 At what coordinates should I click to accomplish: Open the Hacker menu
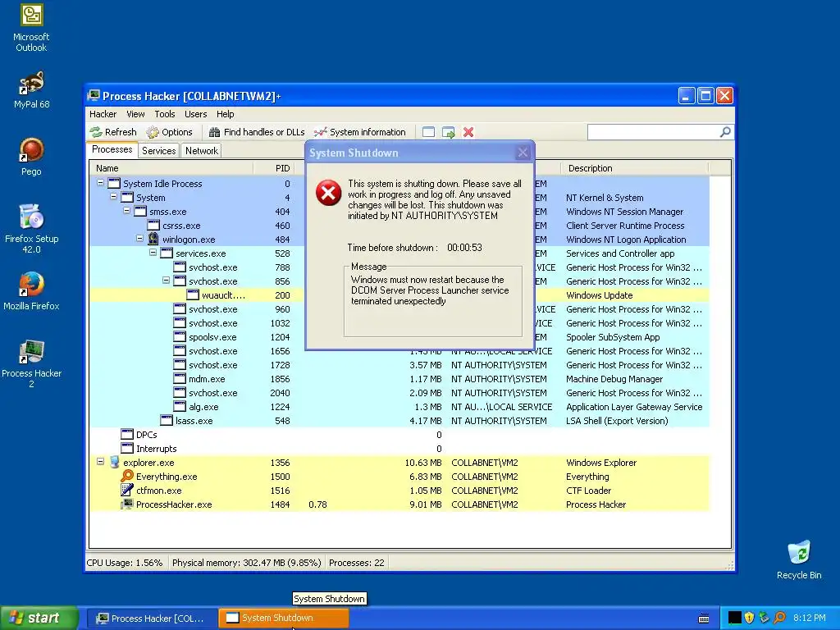click(x=103, y=114)
